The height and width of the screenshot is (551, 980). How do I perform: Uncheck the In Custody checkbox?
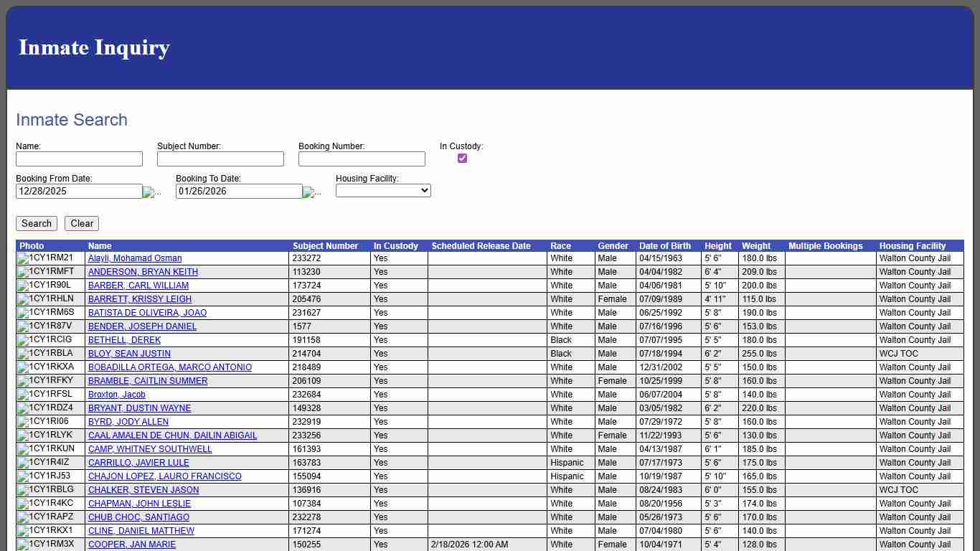(462, 158)
